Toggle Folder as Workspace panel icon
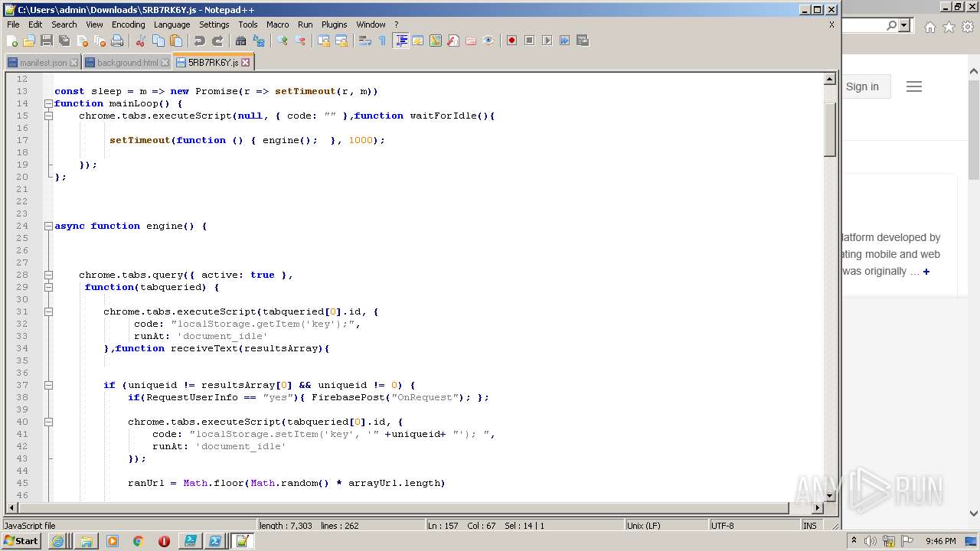 pyautogui.click(x=471, y=41)
